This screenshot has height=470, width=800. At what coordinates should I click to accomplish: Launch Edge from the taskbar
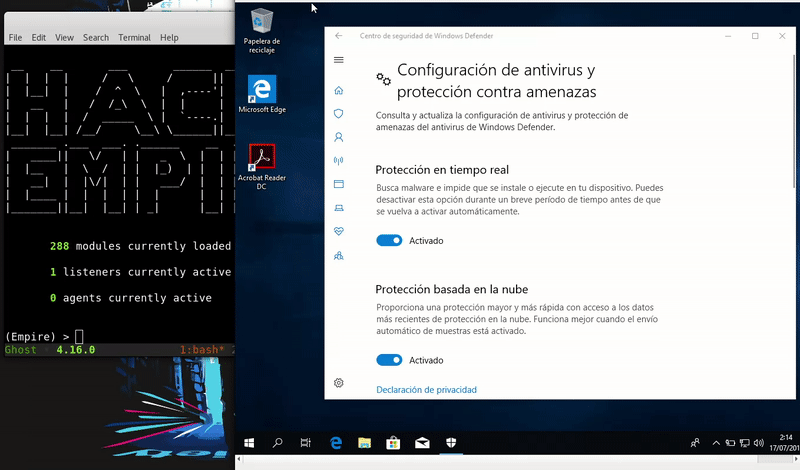pyautogui.click(x=335, y=443)
